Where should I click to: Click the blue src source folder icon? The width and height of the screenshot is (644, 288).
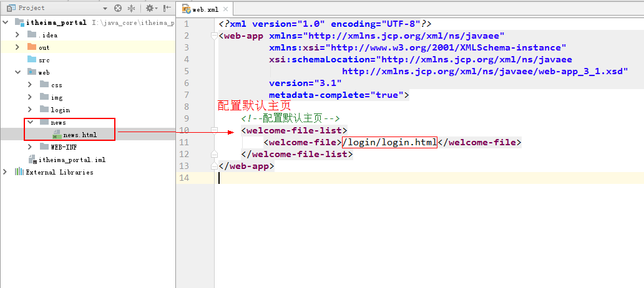point(32,59)
